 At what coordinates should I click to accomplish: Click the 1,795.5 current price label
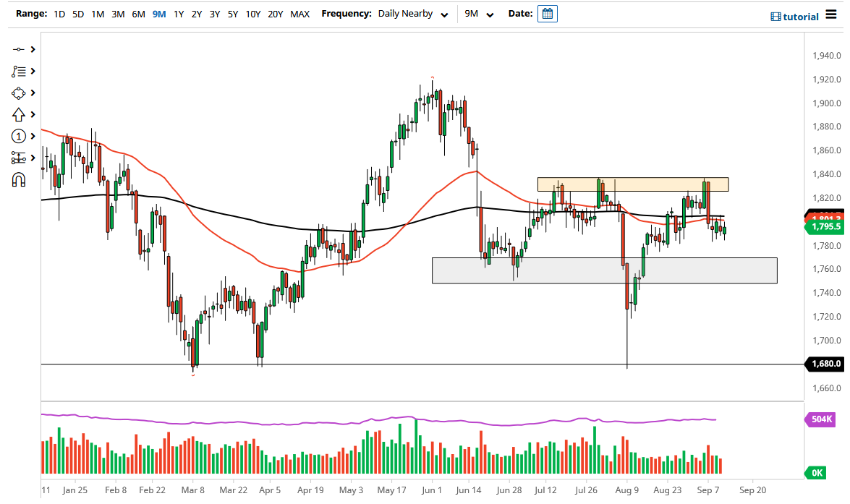point(824,226)
